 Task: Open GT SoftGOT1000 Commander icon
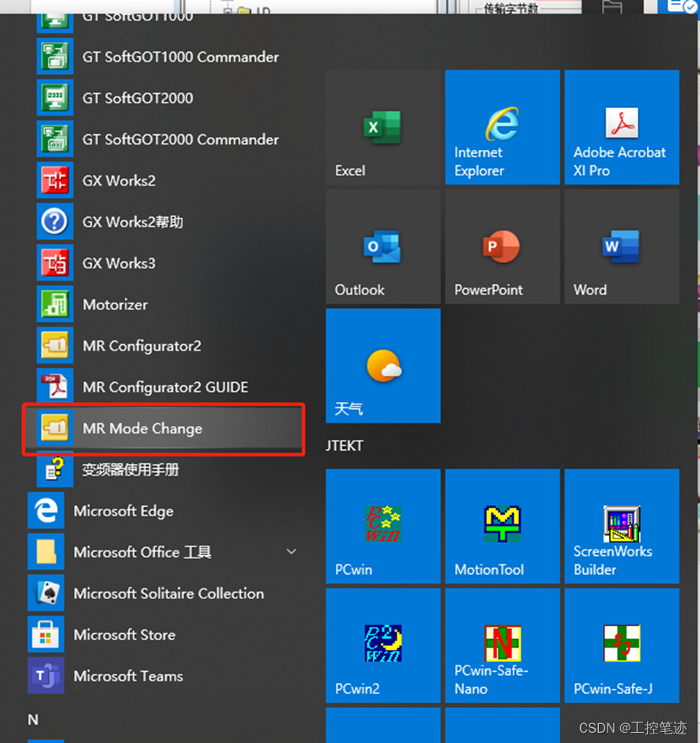tap(55, 56)
